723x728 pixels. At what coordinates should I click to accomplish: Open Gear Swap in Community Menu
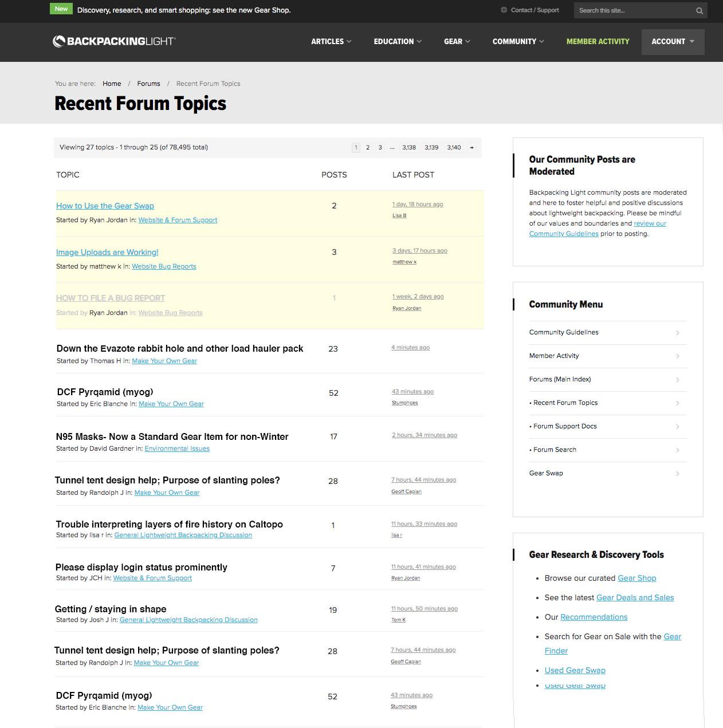[x=546, y=473]
